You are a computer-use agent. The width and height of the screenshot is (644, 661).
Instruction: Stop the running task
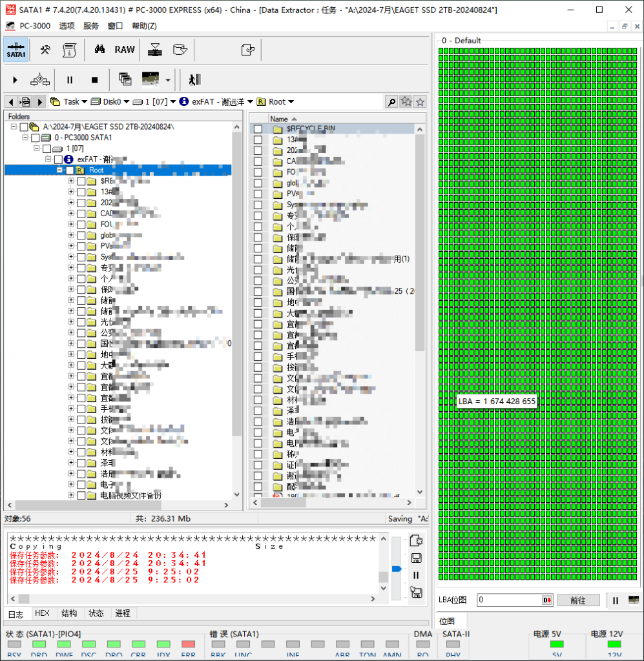(x=94, y=79)
